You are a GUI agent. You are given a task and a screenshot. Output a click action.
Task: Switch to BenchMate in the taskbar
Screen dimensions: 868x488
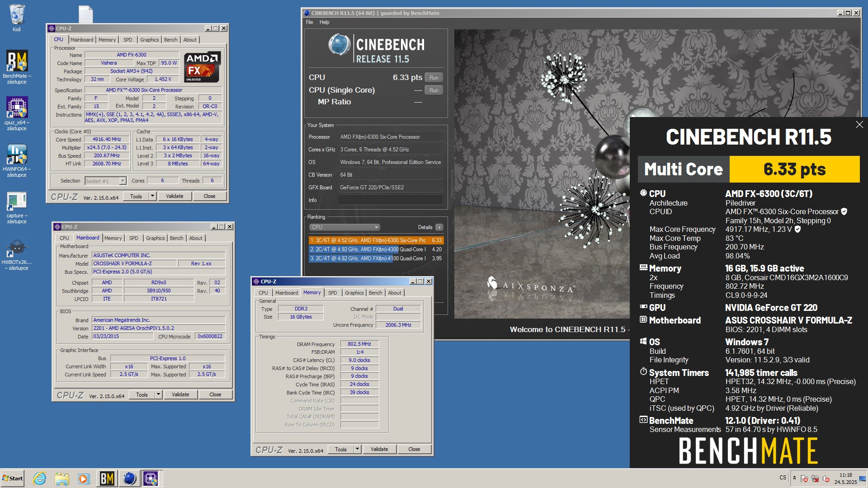coord(107,478)
